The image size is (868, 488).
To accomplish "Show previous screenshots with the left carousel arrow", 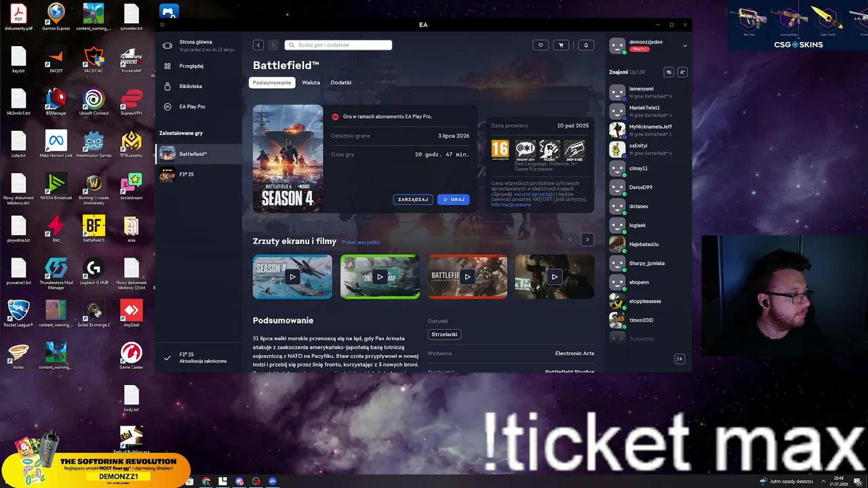I will click(x=570, y=239).
